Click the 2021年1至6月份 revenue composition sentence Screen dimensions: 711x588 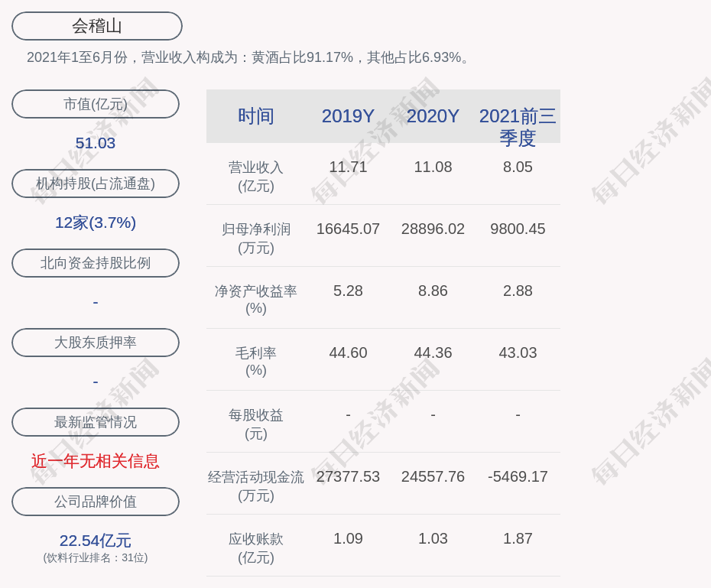click(248, 57)
